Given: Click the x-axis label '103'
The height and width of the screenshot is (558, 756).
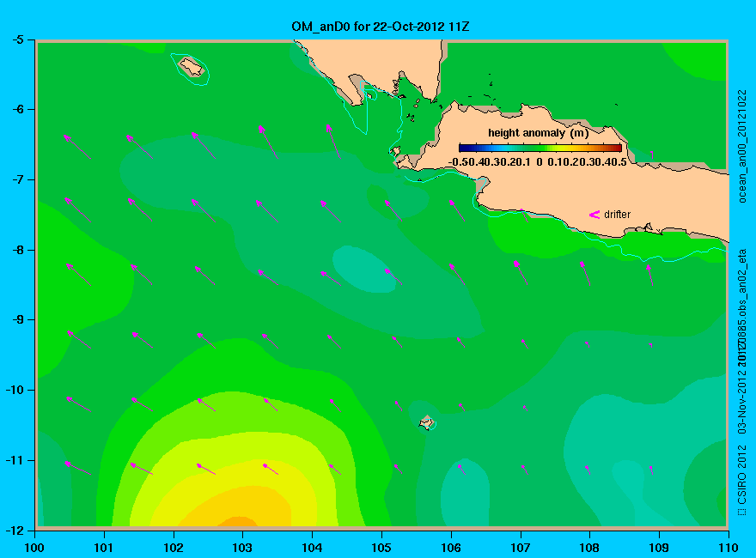Looking at the screenshot, I should click(x=242, y=548).
